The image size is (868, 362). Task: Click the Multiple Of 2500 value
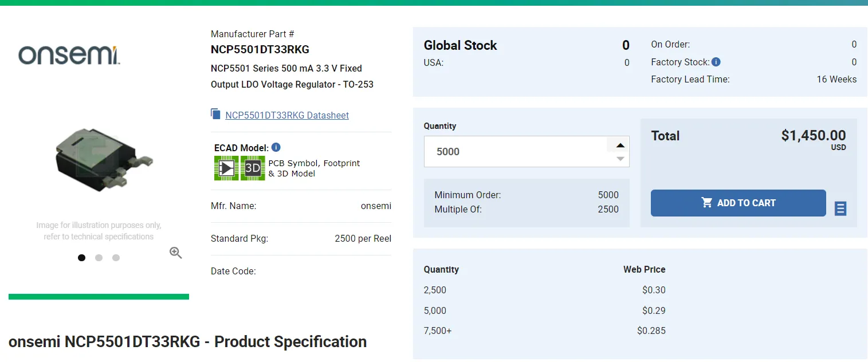[608, 209]
